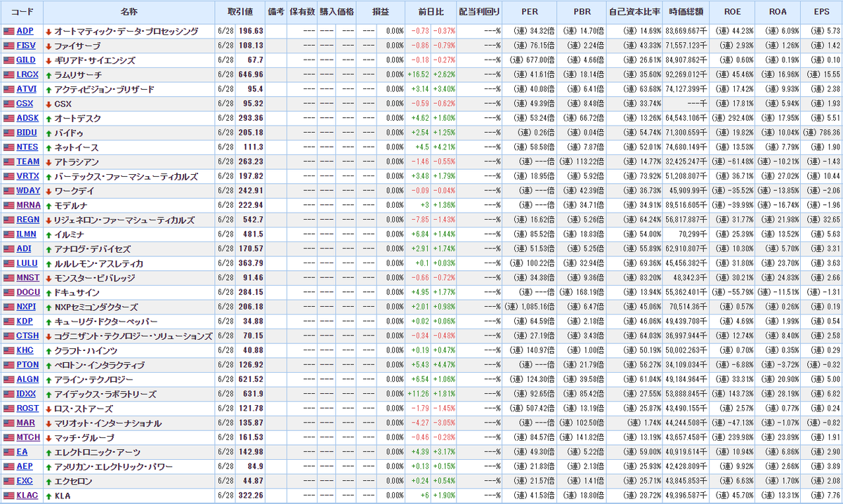
Task: Open the GILD ticker link
Action: pyautogui.click(x=26, y=60)
